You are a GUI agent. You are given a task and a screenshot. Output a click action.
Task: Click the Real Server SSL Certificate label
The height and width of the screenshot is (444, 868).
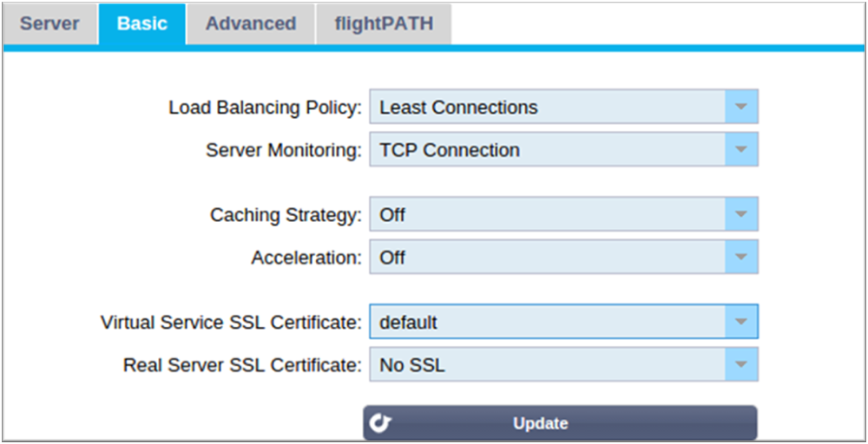click(x=242, y=365)
